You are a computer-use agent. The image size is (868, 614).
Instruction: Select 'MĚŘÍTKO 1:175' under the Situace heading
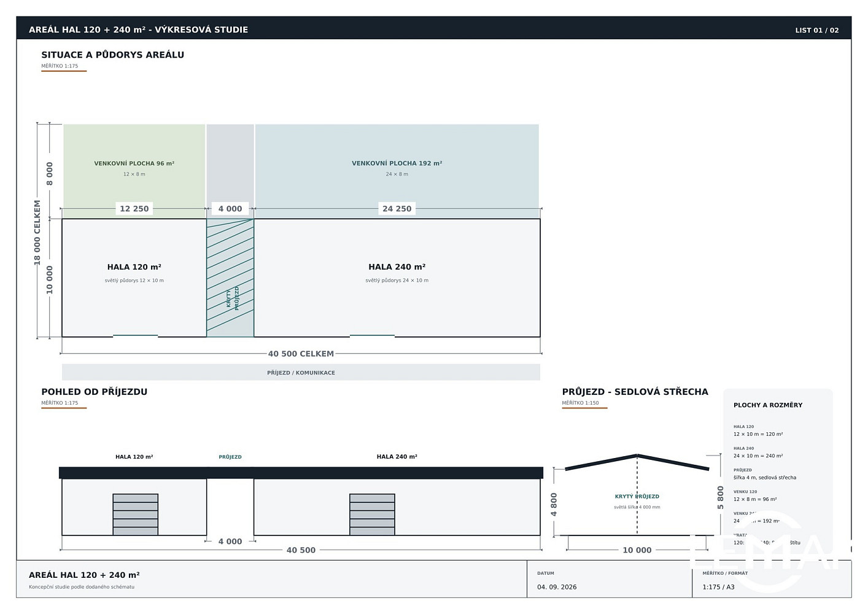60,66
